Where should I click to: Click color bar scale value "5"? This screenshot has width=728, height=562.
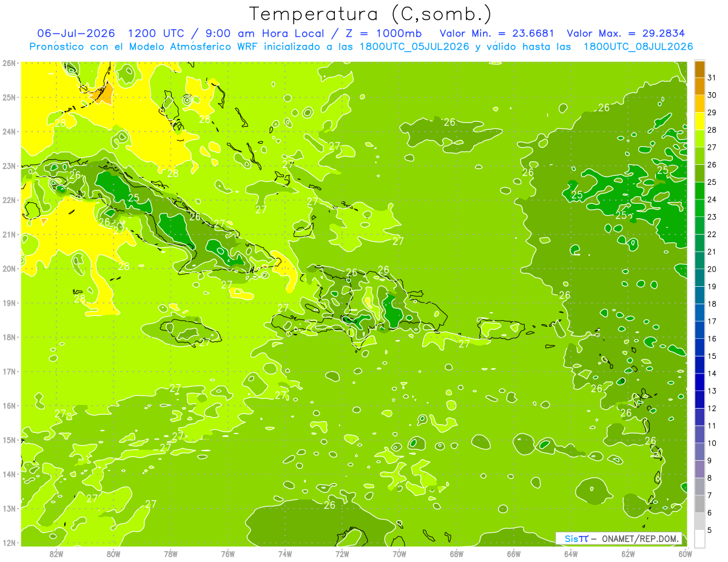click(710, 530)
